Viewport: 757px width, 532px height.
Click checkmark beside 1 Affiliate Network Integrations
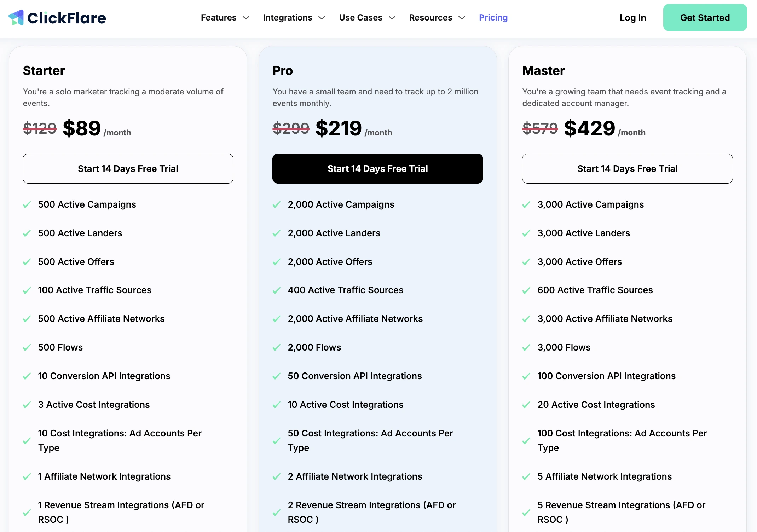click(x=27, y=477)
